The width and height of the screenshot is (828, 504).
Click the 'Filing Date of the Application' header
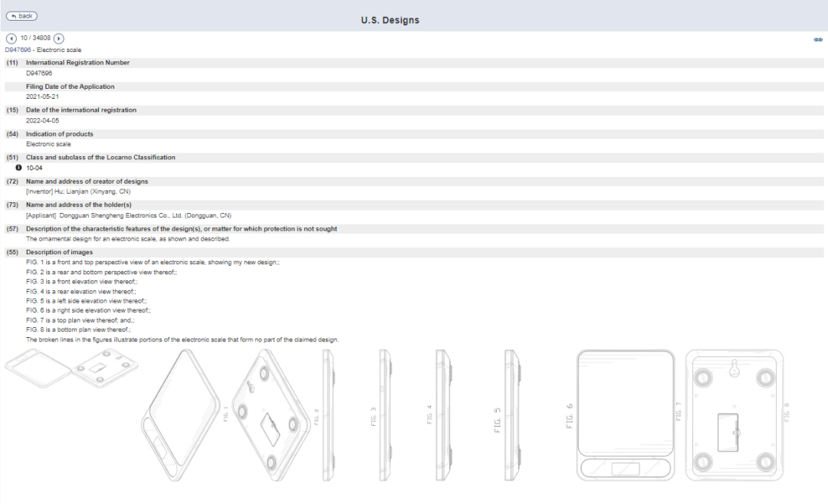tap(71, 87)
